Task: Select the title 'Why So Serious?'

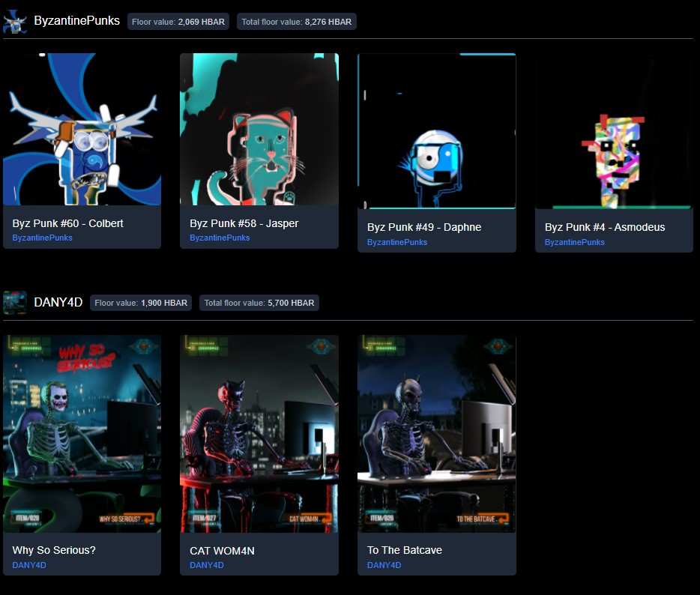Action: point(54,550)
